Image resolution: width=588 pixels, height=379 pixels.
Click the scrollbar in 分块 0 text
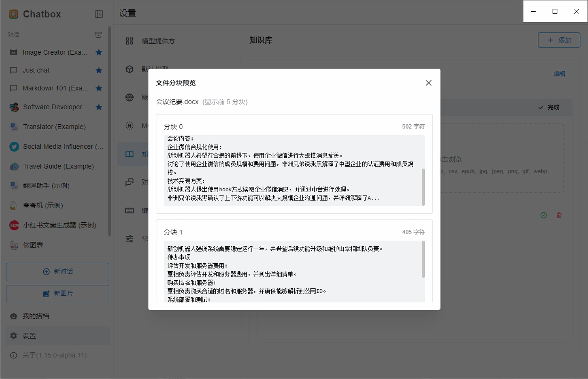click(x=423, y=186)
